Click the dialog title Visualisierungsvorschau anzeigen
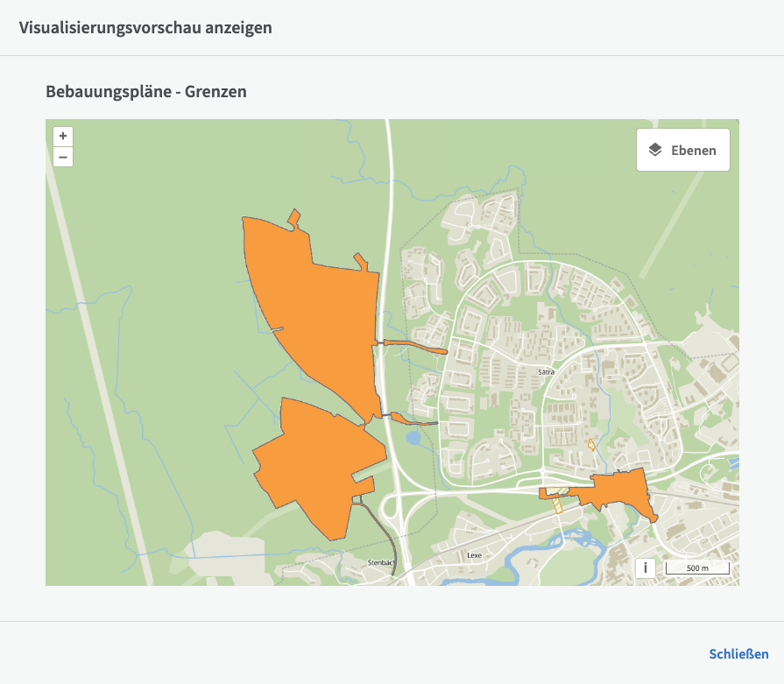 [x=145, y=27]
